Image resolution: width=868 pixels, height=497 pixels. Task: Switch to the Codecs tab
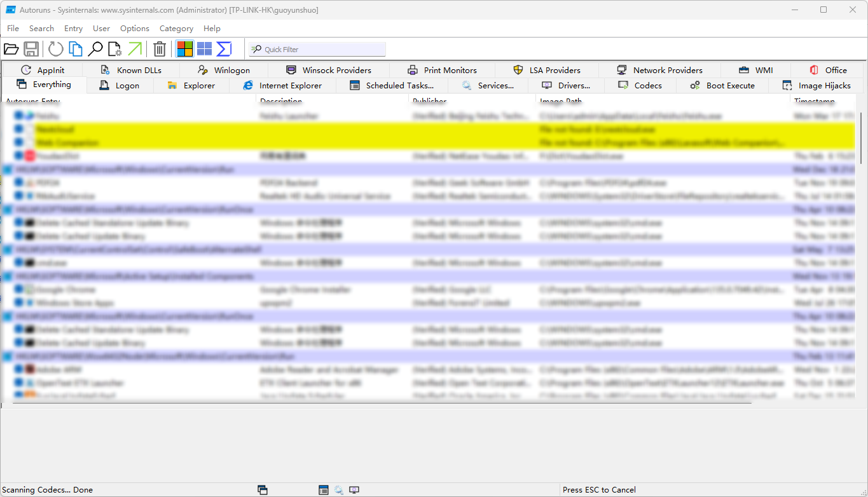coord(640,85)
